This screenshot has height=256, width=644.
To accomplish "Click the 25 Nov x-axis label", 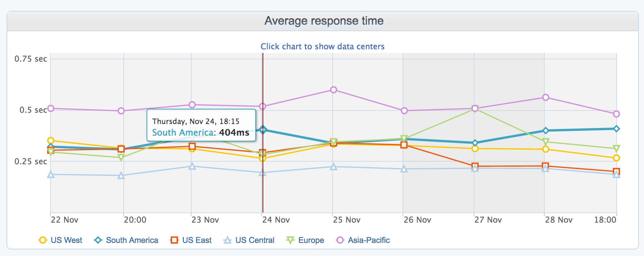I will coord(347,220).
